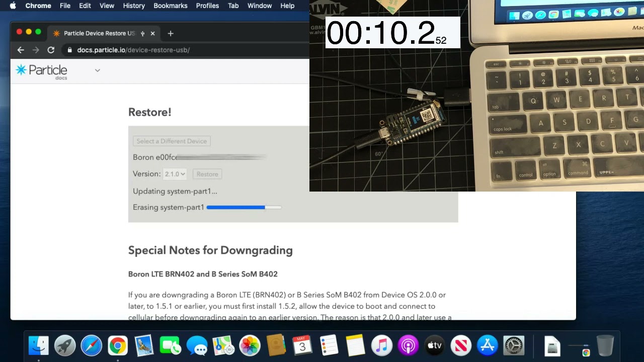
Task: Click the Boron LTE BRN402 and B Series subheading
Action: tap(203, 274)
